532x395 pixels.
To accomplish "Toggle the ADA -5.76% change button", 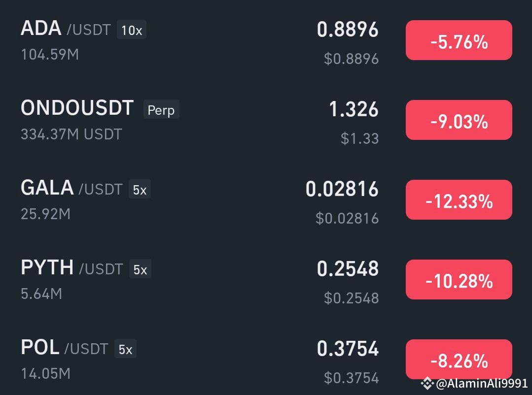I will tap(459, 40).
